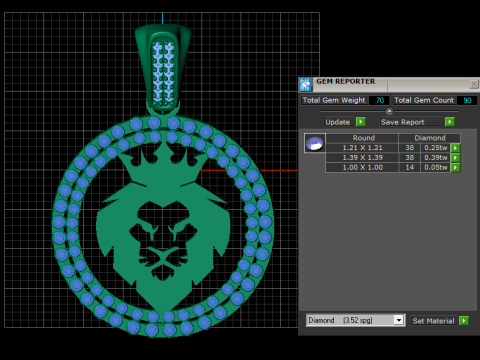The width and height of the screenshot is (480, 360).
Task: Click the Diamond column header
Action: click(430, 138)
